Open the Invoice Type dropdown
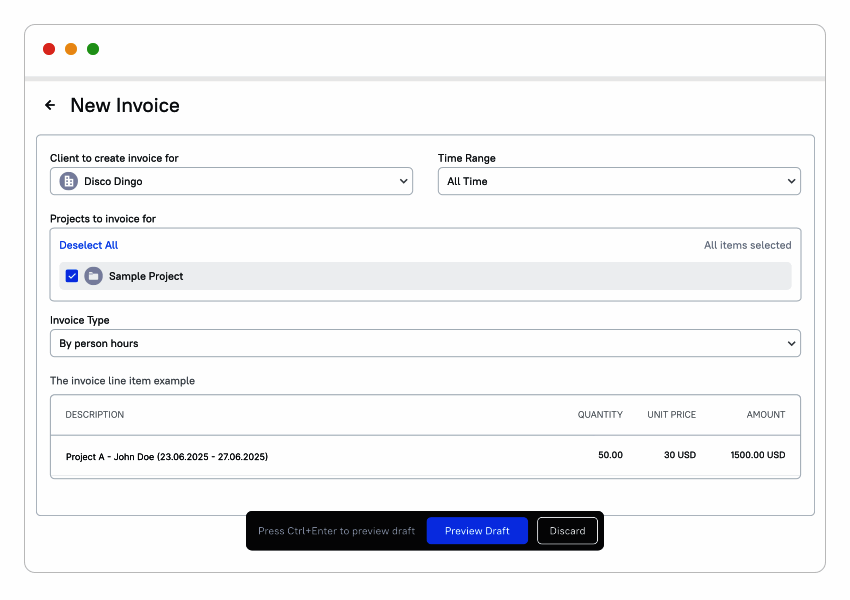The image size is (850, 600). coord(424,343)
